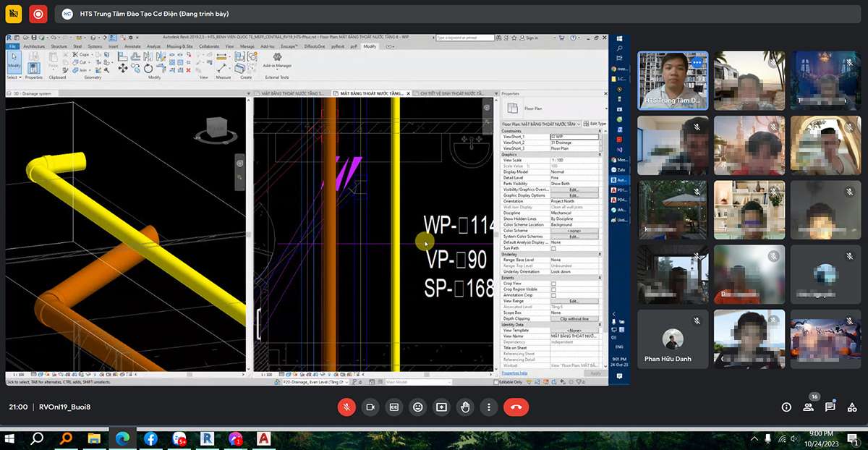
Task: Switch to the 3D Drainage system view tab
Action: (33, 93)
